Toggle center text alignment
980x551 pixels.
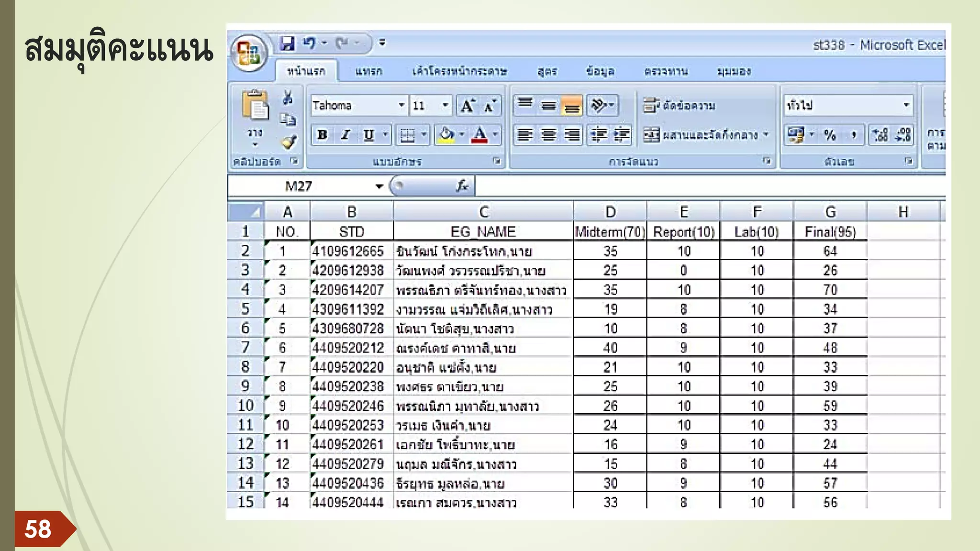[548, 135]
